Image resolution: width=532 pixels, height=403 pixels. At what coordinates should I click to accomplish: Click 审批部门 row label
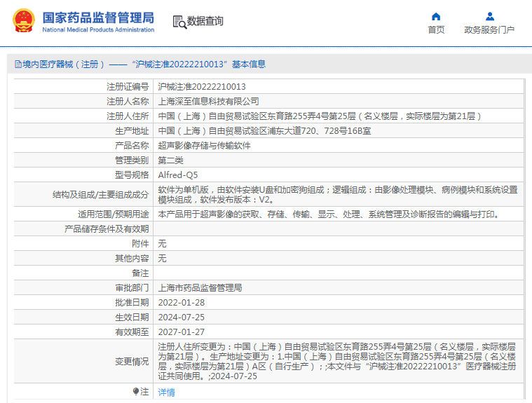tap(132, 287)
